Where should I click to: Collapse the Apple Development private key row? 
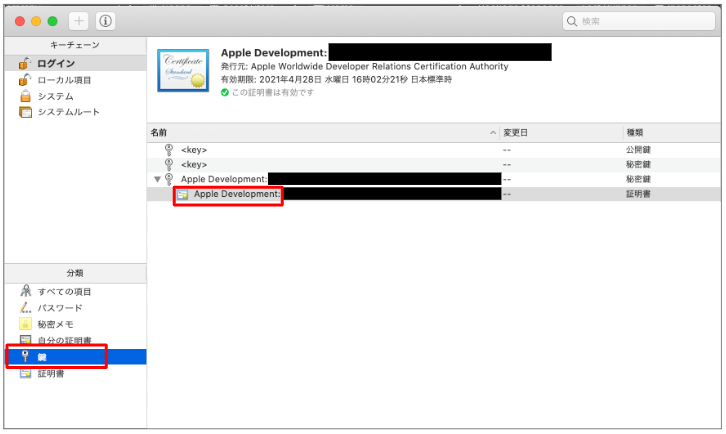coord(157,179)
